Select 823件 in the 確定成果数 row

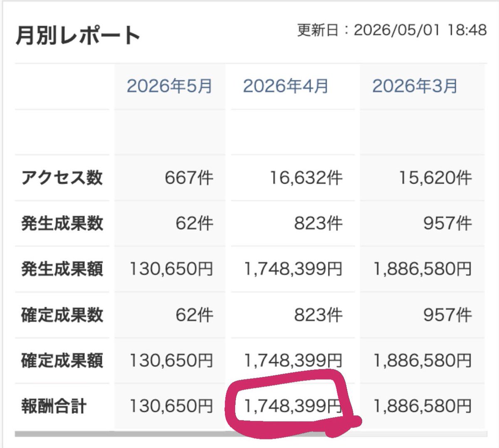click(x=319, y=315)
